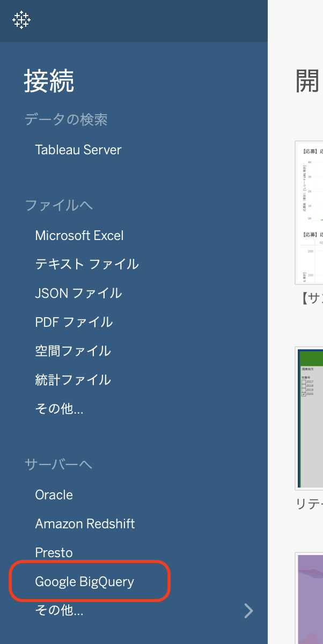Click the 接続 pane title
Screen dimensions: 323x644
pos(49,81)
